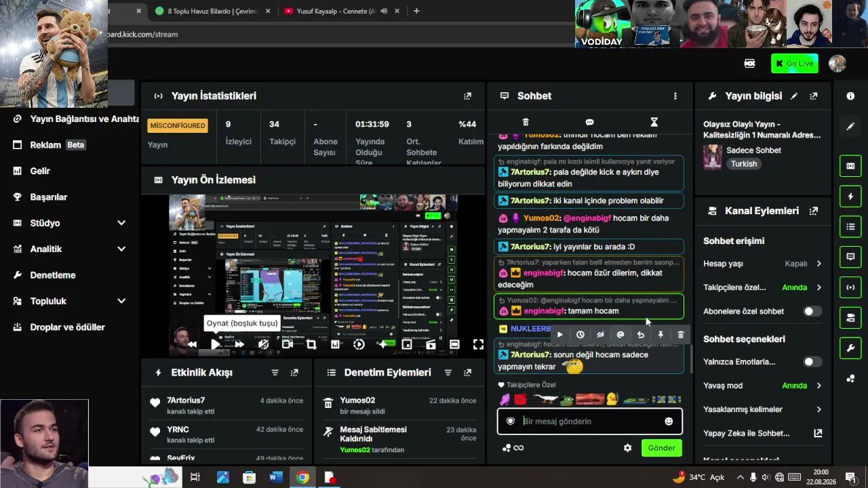The width and height of the screenshot is (868, 488).
Task: Click into the Bir mesaj gönderin field
Action: coord(590,422)
